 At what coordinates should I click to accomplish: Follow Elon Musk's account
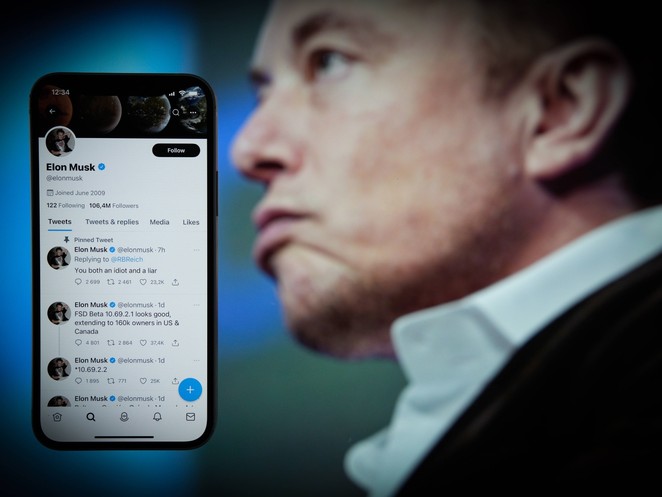point(176,150)
